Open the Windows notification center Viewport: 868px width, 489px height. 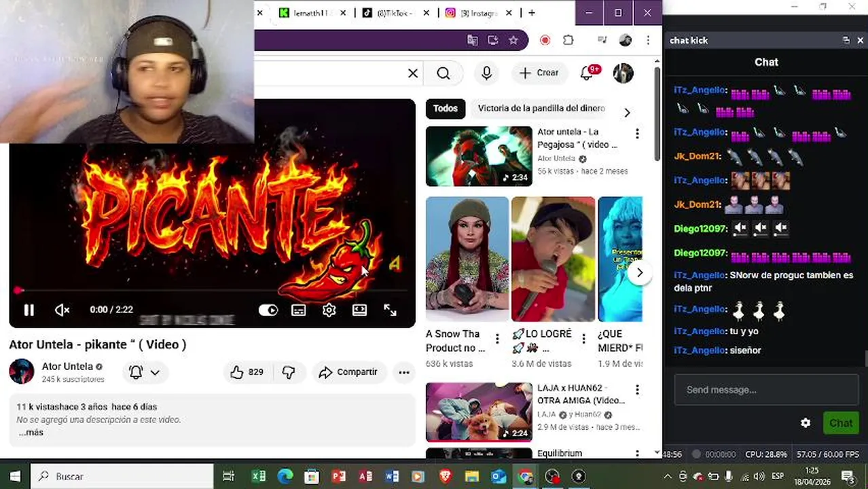848,476
